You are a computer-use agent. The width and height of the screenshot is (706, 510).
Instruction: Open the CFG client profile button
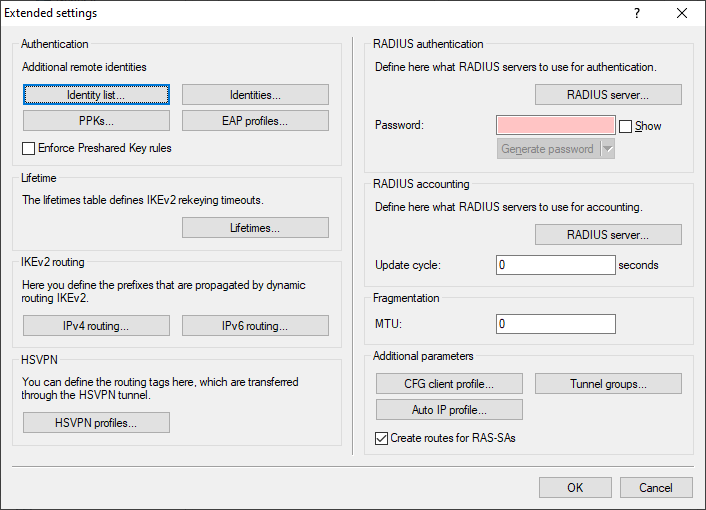[449, 384]
